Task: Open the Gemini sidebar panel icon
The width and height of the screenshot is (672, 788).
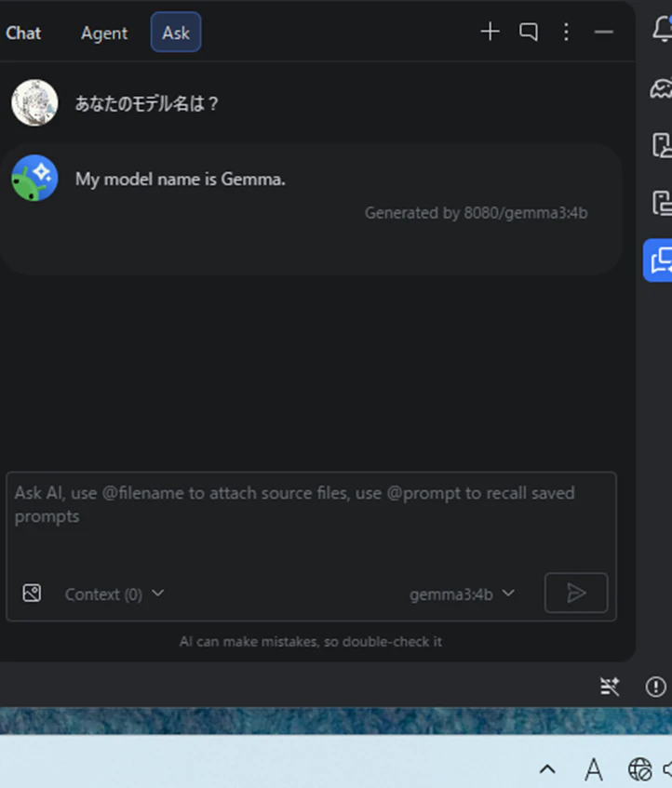Action: tap(661, 88)
